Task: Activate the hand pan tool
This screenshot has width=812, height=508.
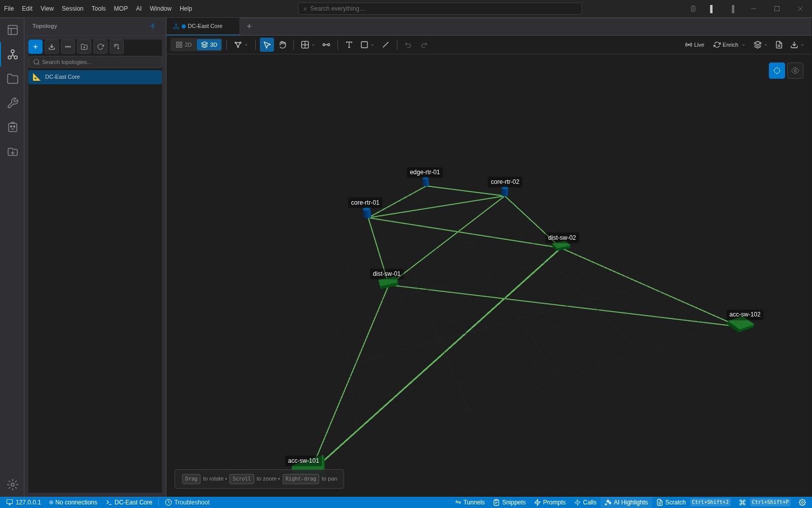Action: [283, 45]
